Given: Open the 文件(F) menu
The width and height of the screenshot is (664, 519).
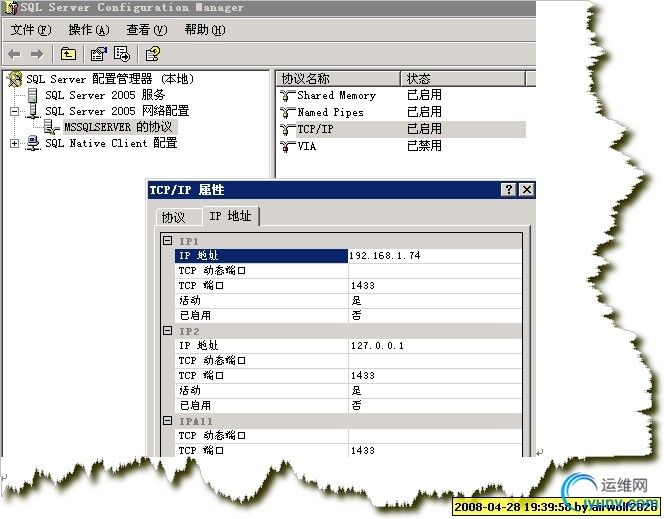Looking at the screenshot, I should click(31, 30).
